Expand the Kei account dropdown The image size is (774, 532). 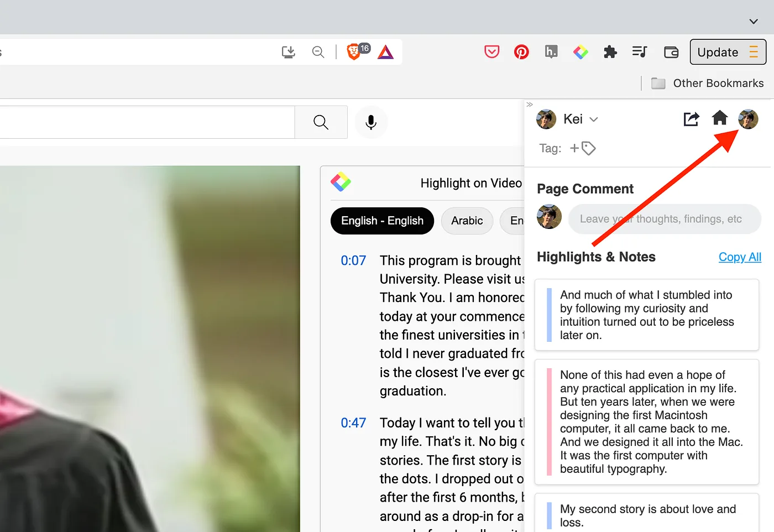[x=594, y=119]
